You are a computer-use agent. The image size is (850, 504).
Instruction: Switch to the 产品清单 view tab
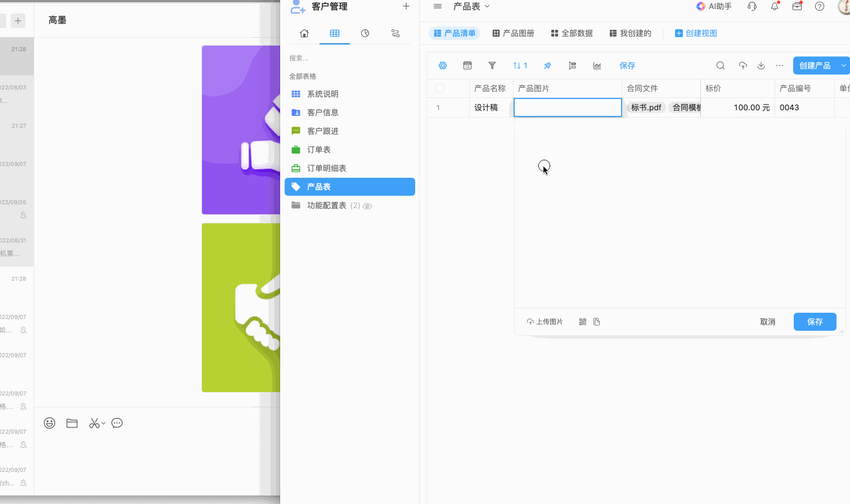(x=455, y=33)
